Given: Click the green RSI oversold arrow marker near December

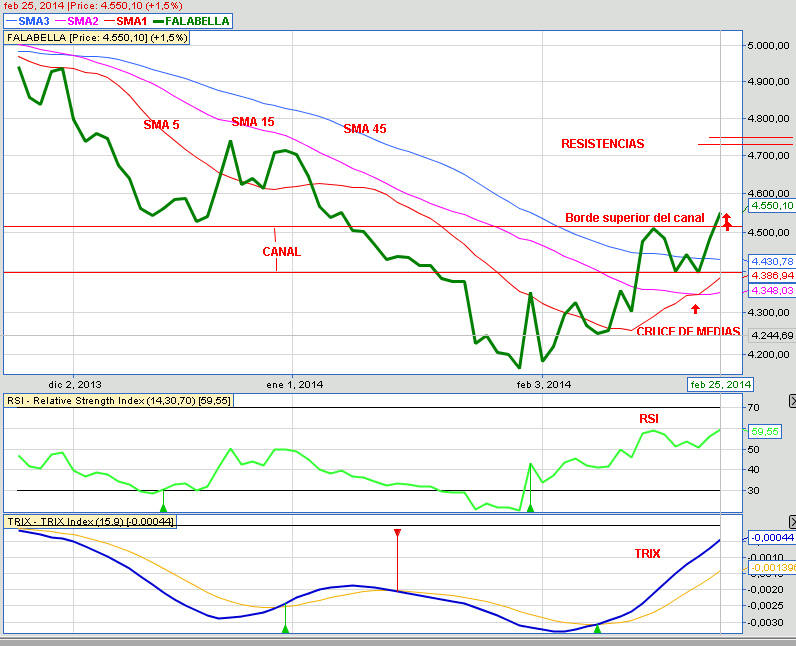Looking at the screenshot, I should coord(163,508).
